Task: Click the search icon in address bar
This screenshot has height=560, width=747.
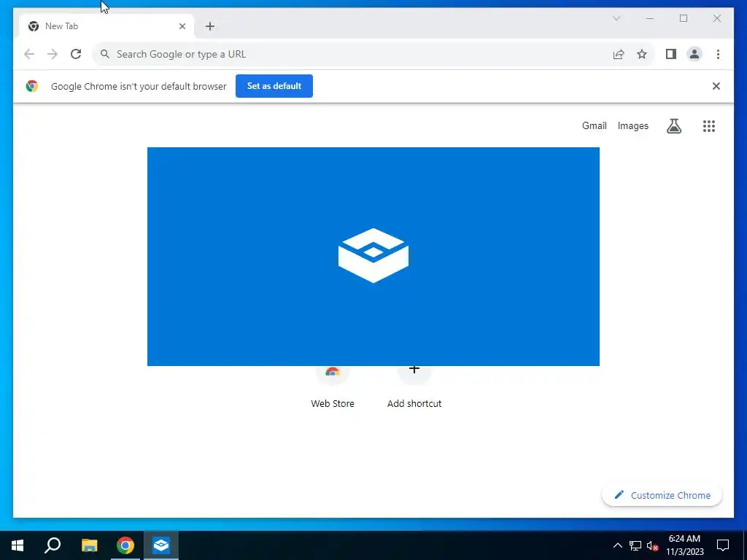Action: 105,54
